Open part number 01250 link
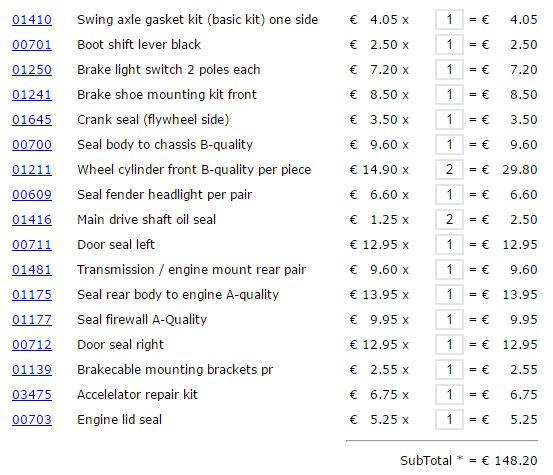Viewport: 553px width, 475px height. click(32, 70)
